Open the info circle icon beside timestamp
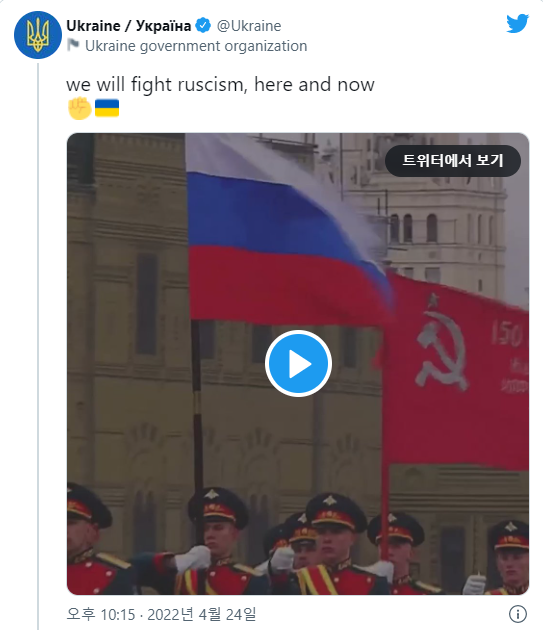 tap(518, 614)
